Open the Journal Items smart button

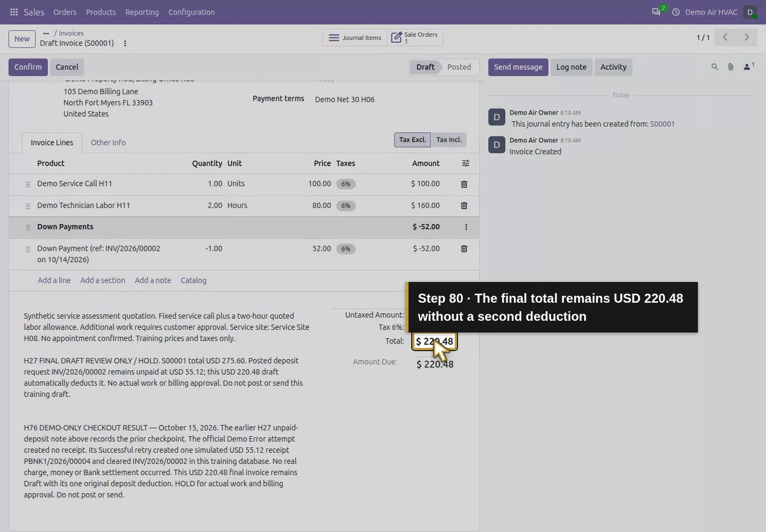(355, 38)
